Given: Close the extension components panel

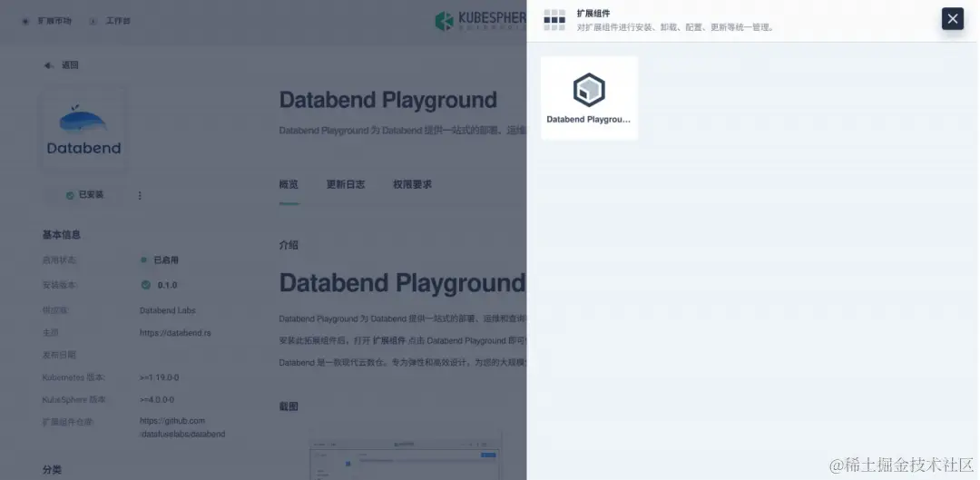Looking at the screenshot, I should [953, 19].
